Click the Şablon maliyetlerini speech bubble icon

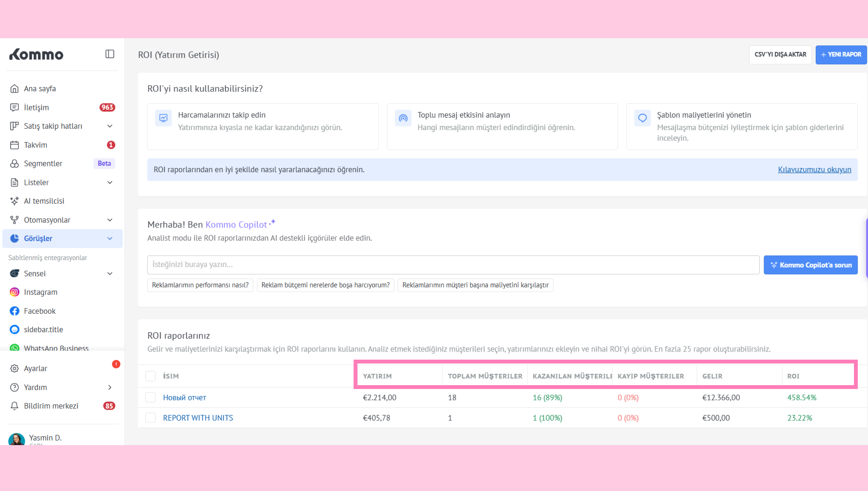pos(642,118)
